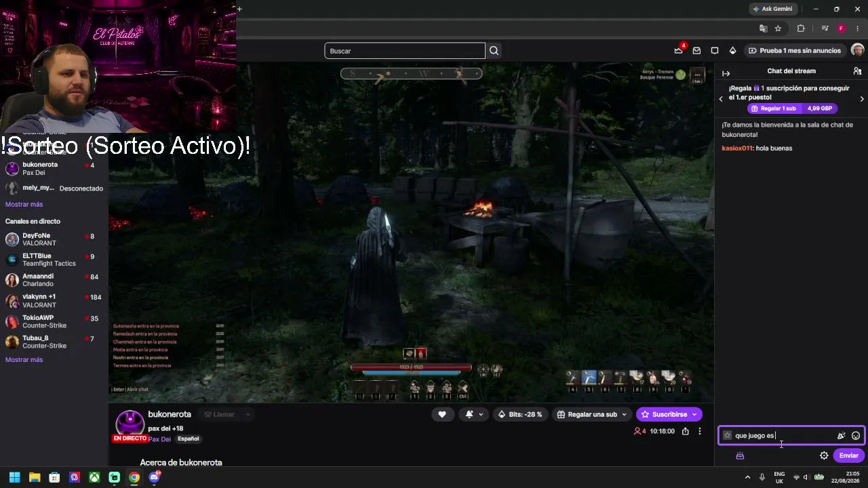Open the emote picker smiley
The height and width of the screenshot is (488, 868).
pyautogui.click(x=856, y=436)
